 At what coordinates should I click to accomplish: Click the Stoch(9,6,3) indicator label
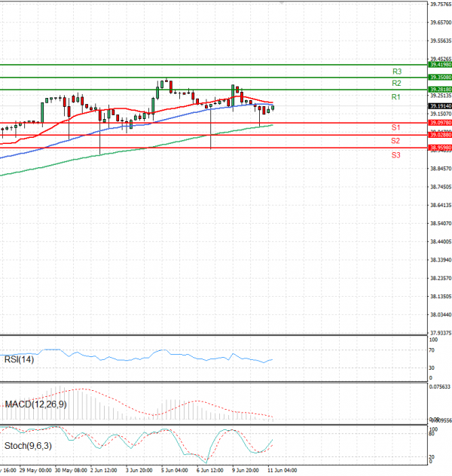pyautogui.click(x=29, y=446)
